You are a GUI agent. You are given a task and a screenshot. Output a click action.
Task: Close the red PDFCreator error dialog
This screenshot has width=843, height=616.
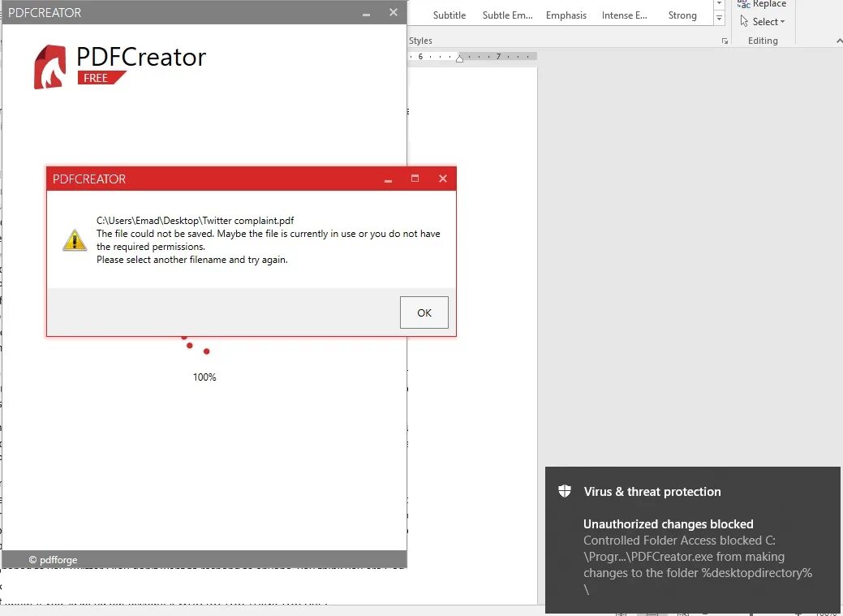pyautogui.click(x=442, y=179)
